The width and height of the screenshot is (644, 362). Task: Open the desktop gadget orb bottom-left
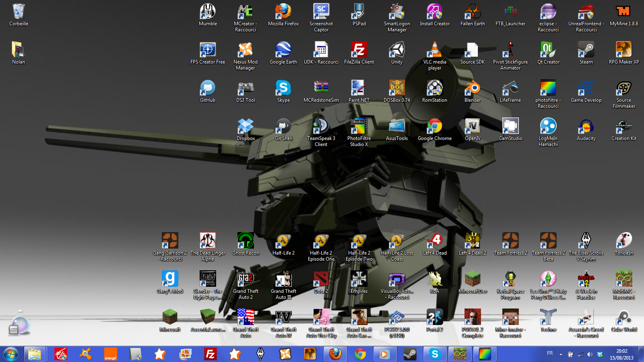[x=19, y=325]
